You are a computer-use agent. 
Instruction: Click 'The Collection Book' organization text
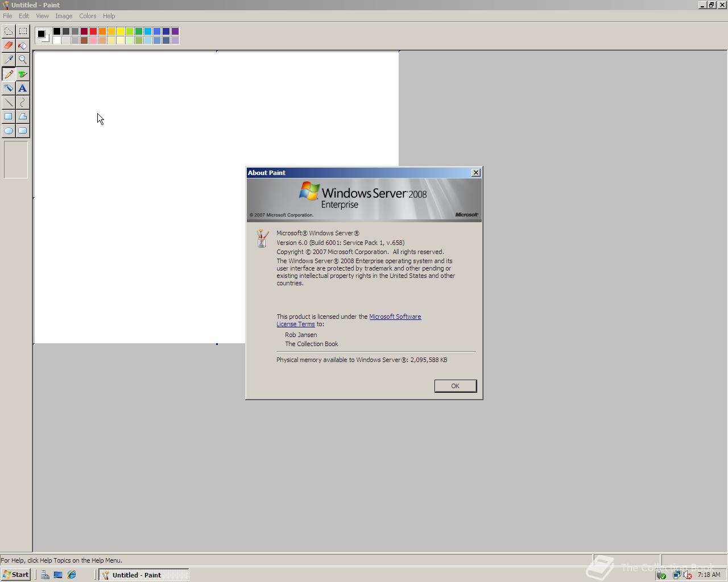pos(312,344)
